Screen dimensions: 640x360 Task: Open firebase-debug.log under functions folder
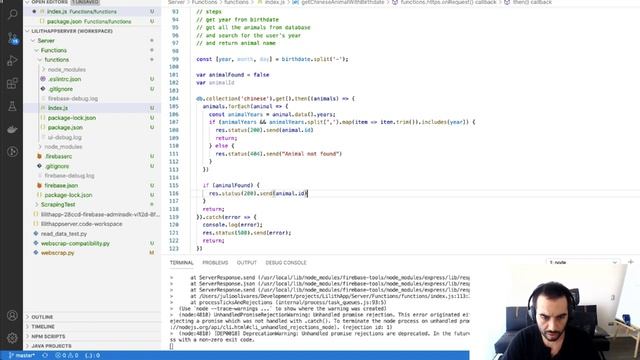[73, 99]
